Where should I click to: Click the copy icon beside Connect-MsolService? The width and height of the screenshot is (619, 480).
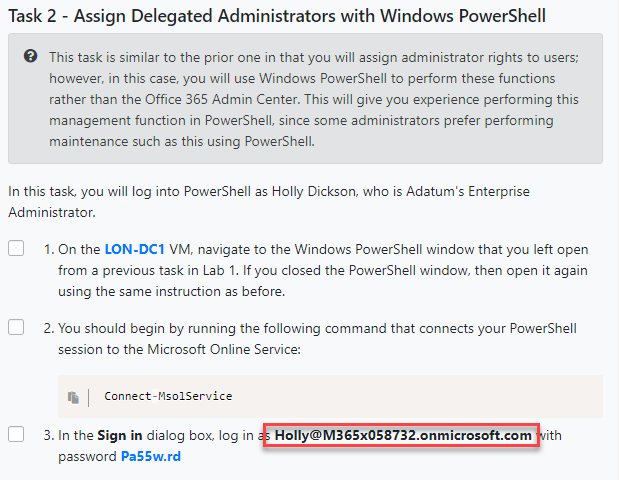pyautogui.click(x=74, y=396)
